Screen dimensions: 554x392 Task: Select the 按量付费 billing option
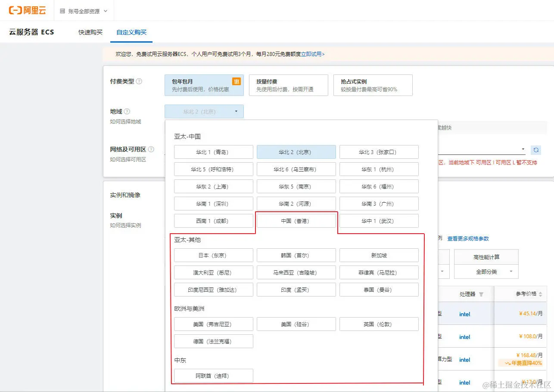pyautogui.click(x=288, y=85)
